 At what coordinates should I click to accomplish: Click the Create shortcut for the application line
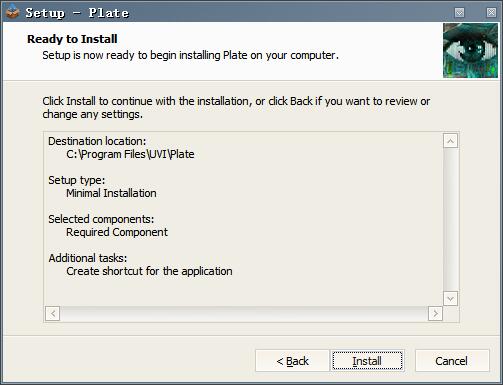[x=149, y=271]
